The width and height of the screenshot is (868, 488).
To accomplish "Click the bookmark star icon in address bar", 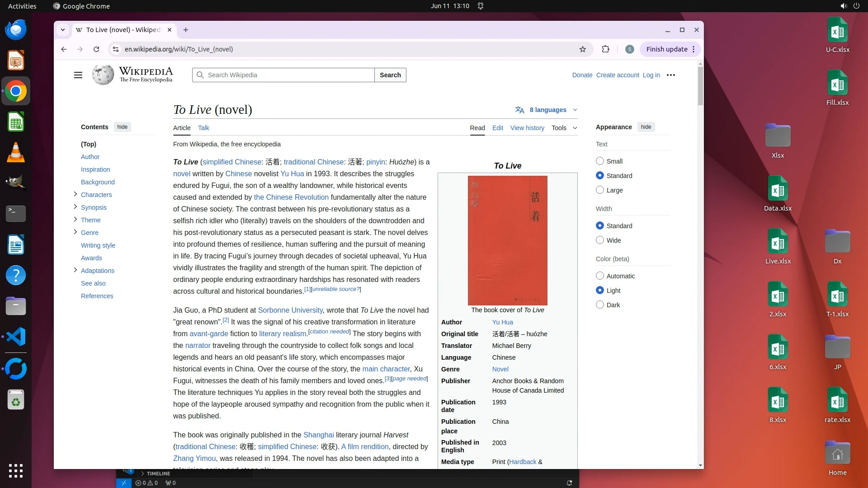I will [583, 49].
